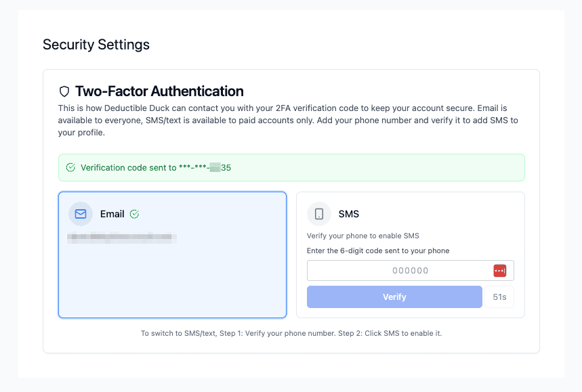Focus the 6-digit code input field
Viewport: 582px width, 392px height.
(x=400, y=271)
